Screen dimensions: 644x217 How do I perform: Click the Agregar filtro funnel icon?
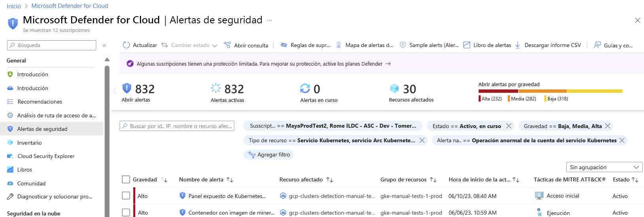point(251,155)
